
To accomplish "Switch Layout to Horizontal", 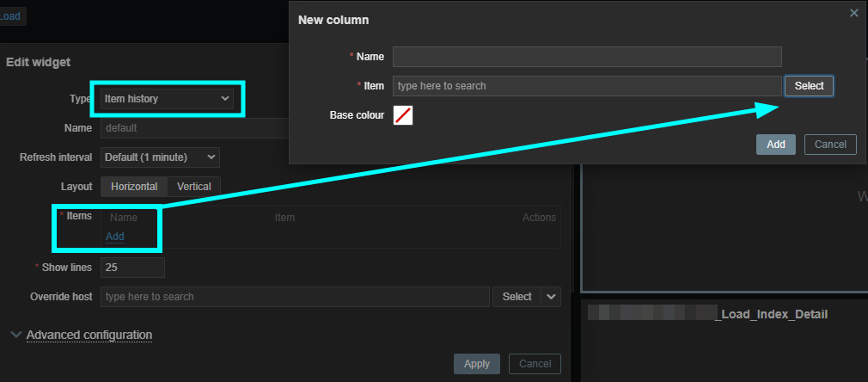I will [x=134, y=187].
